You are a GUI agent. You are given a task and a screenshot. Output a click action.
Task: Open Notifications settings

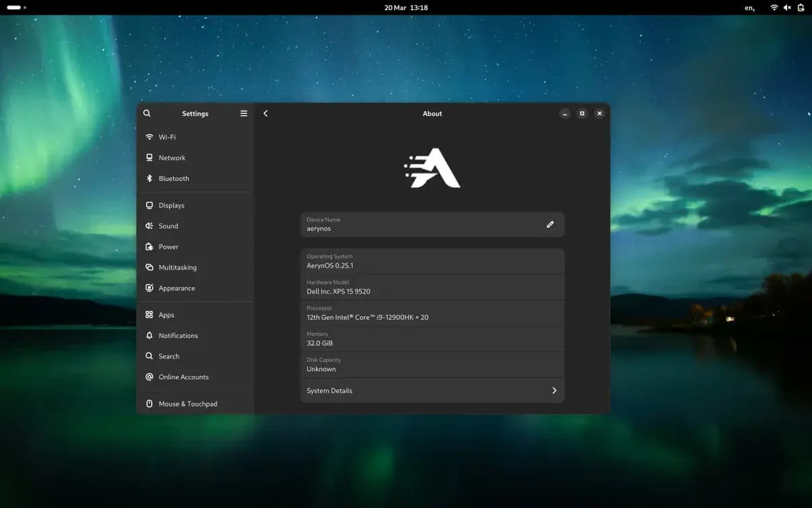click(178, 335)
